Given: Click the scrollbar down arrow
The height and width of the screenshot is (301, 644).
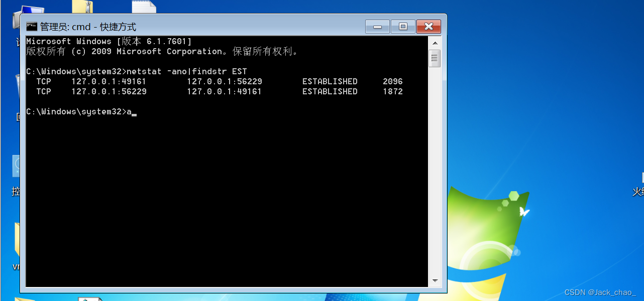Looking at the screenshot, I should tap(435, 280).
